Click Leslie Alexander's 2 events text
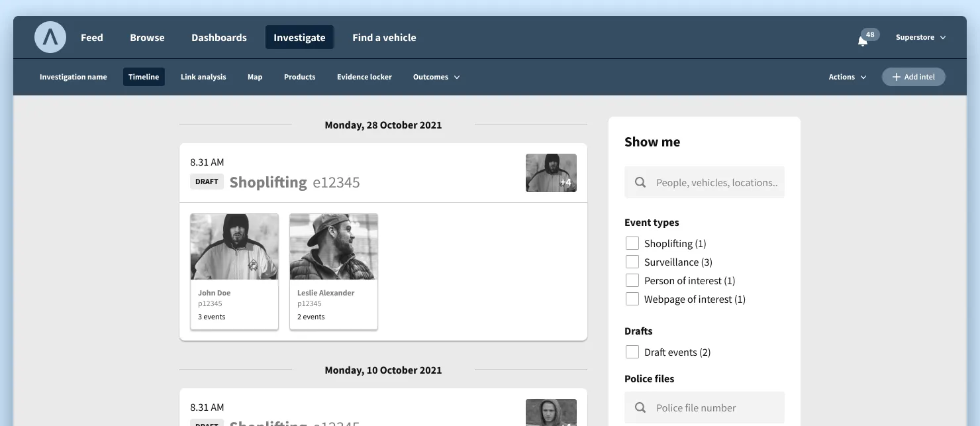This screenshot has height=426, width=980. tap(311, 317)
